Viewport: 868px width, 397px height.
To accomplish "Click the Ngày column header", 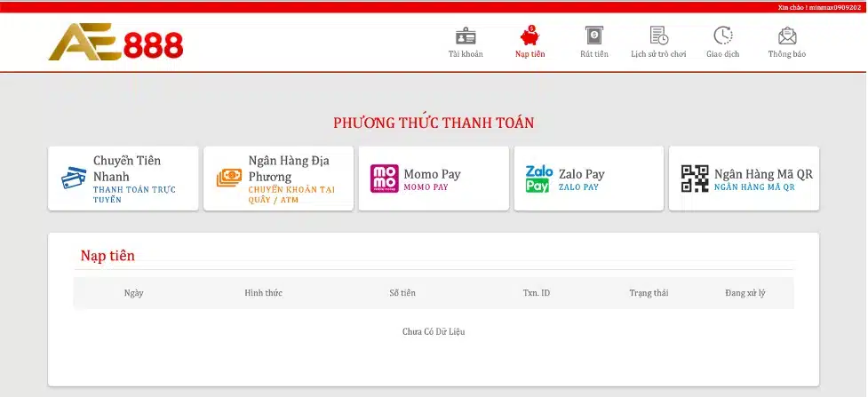I will (134, 293).
